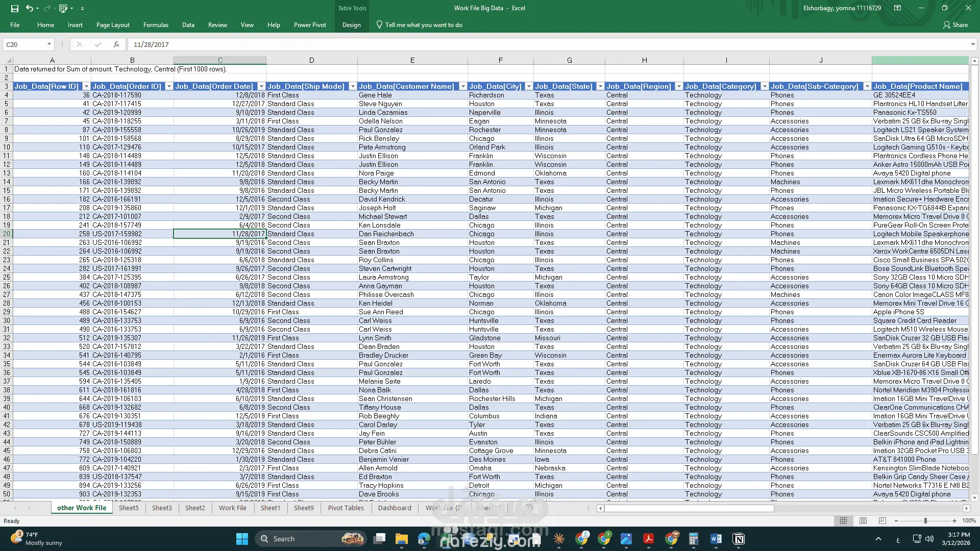This screenshot has height=551, width=980.
Task: Open Microsoft Word from taskbar
Action: coord(716,539)
